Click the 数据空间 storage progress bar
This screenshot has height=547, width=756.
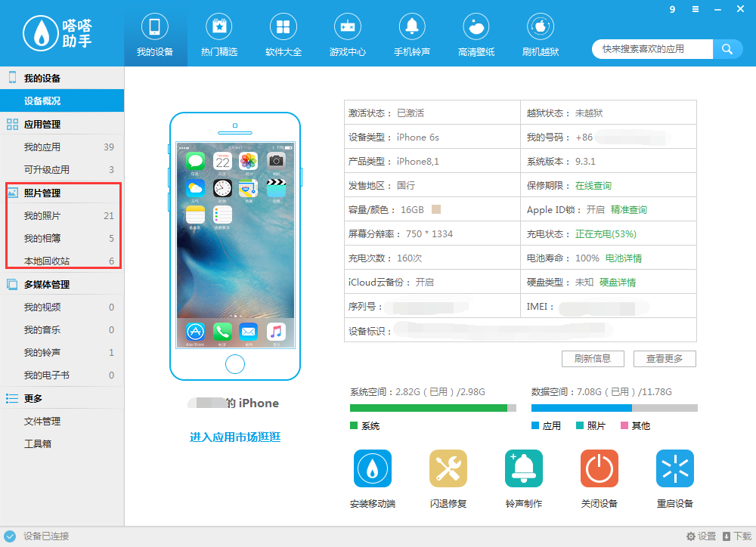tap(617, 407)
